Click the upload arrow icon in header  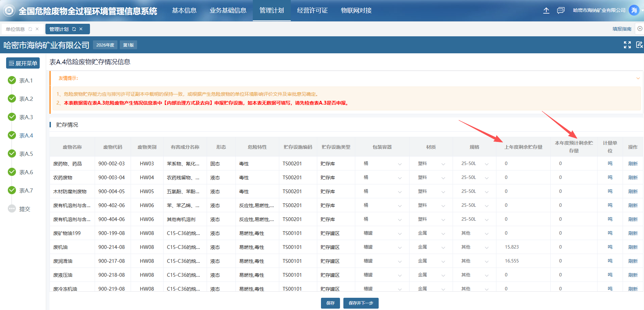[546, 11]
